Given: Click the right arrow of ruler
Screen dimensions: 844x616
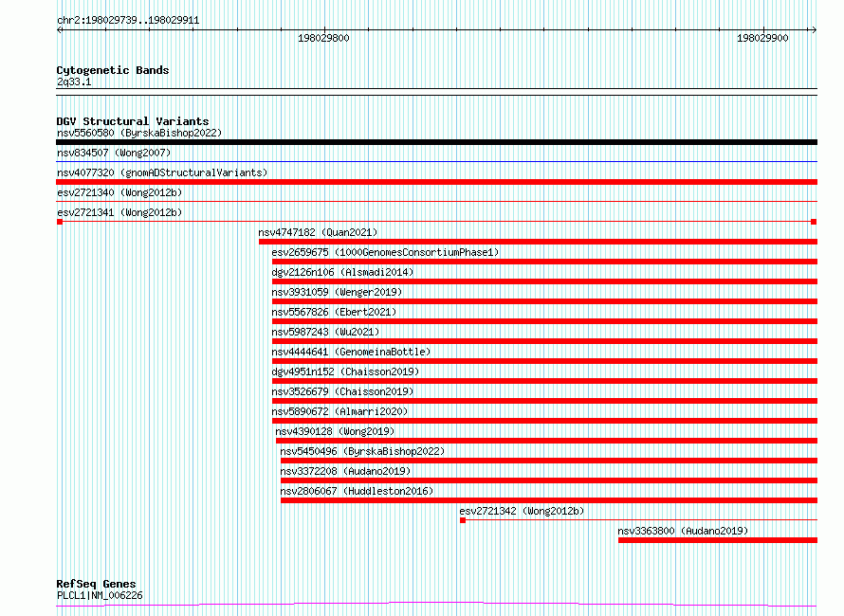Looking at the screenshot, I should coord(814,30).
